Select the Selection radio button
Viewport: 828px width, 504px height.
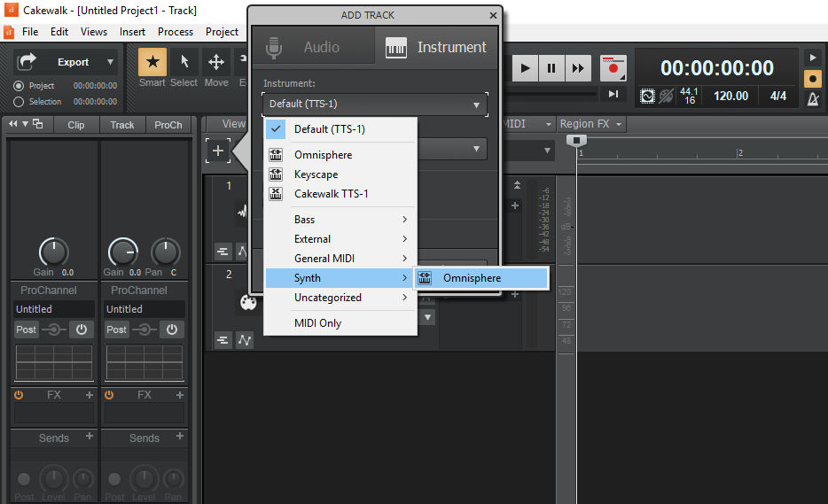tap(19, 102)
